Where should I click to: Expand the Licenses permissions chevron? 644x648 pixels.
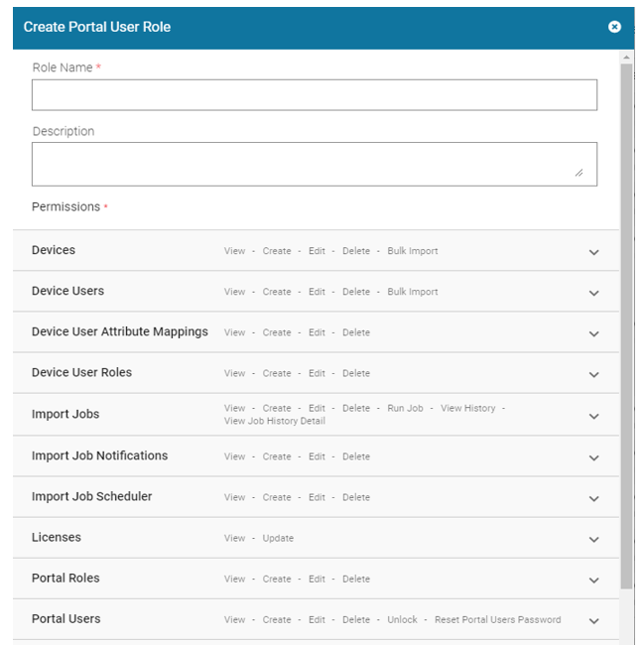593,539
